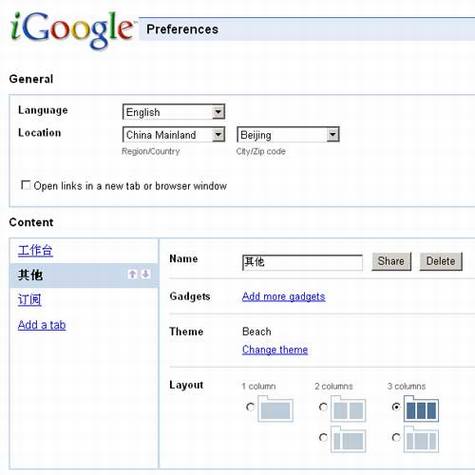
Task: Click the narrow-left 2 column layout thumbnail
Action: 348,439
